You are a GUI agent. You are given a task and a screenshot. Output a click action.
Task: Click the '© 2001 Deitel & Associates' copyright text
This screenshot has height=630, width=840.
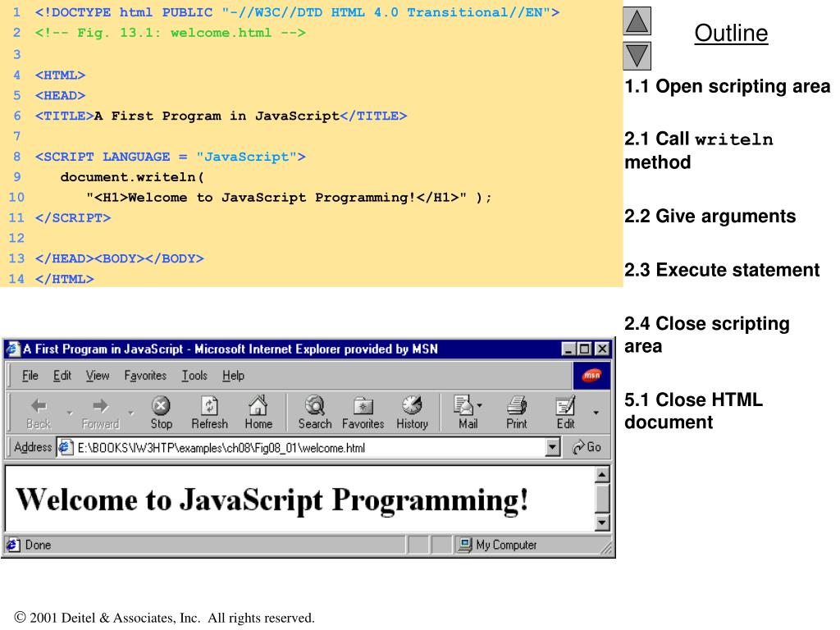(164, 618)
